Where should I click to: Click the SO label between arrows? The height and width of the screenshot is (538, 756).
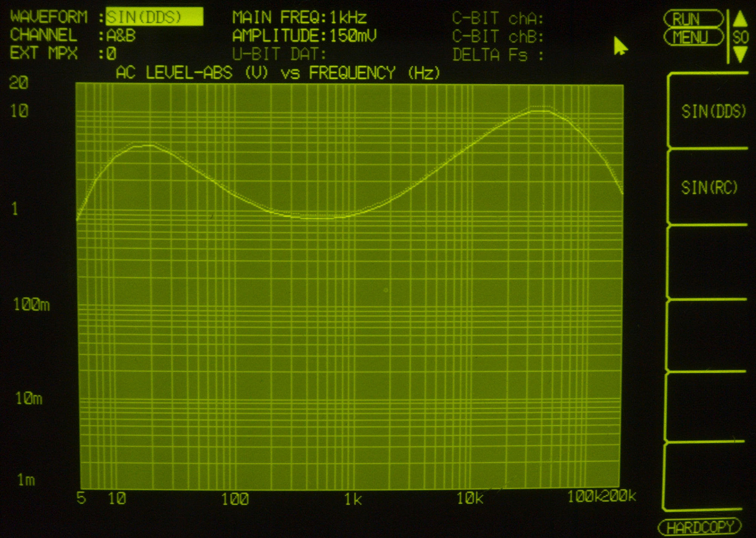[741, 37]
